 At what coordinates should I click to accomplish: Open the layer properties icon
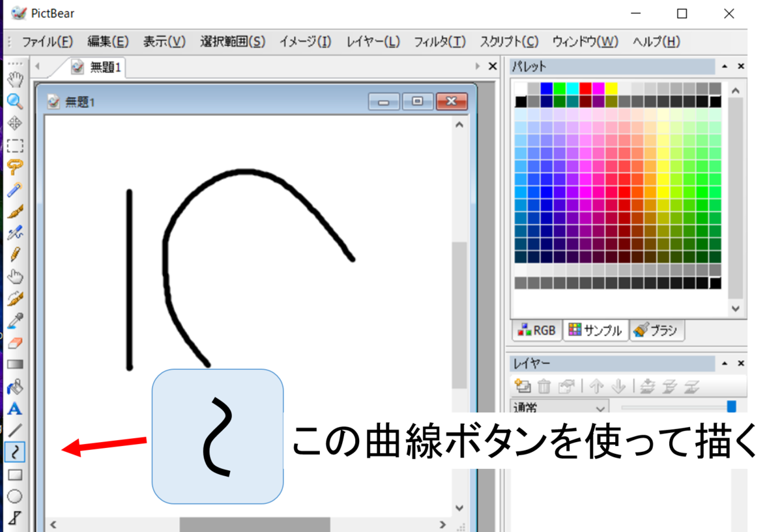[x=566, y=385]
